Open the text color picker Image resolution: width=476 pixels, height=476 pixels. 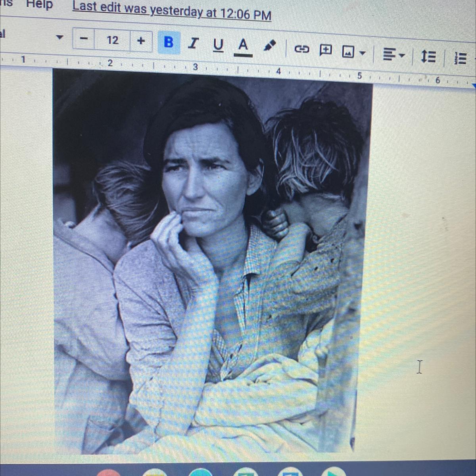(243, 46)
